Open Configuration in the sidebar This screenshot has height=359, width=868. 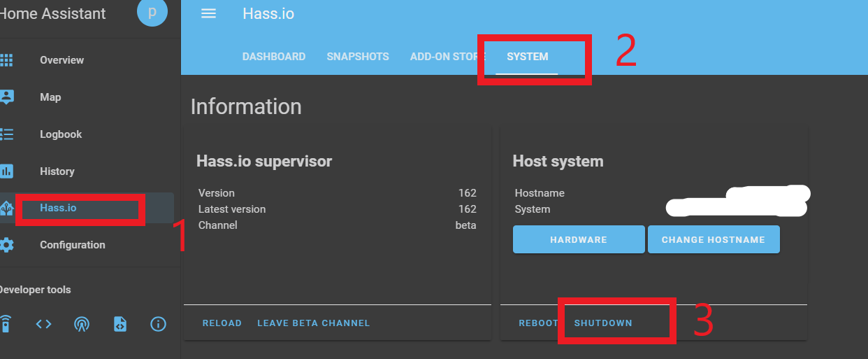pos(73,245)
